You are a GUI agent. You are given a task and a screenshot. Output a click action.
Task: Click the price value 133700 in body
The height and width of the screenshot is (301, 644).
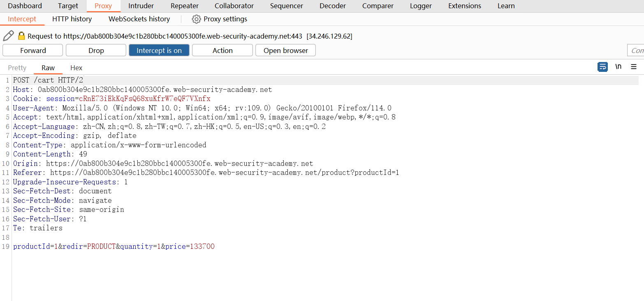[202, 247]
